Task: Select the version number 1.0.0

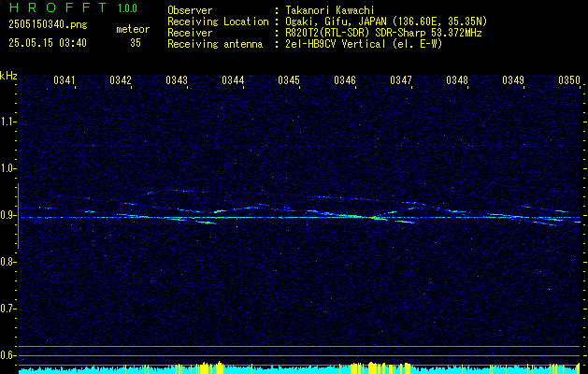Action: 127,8
